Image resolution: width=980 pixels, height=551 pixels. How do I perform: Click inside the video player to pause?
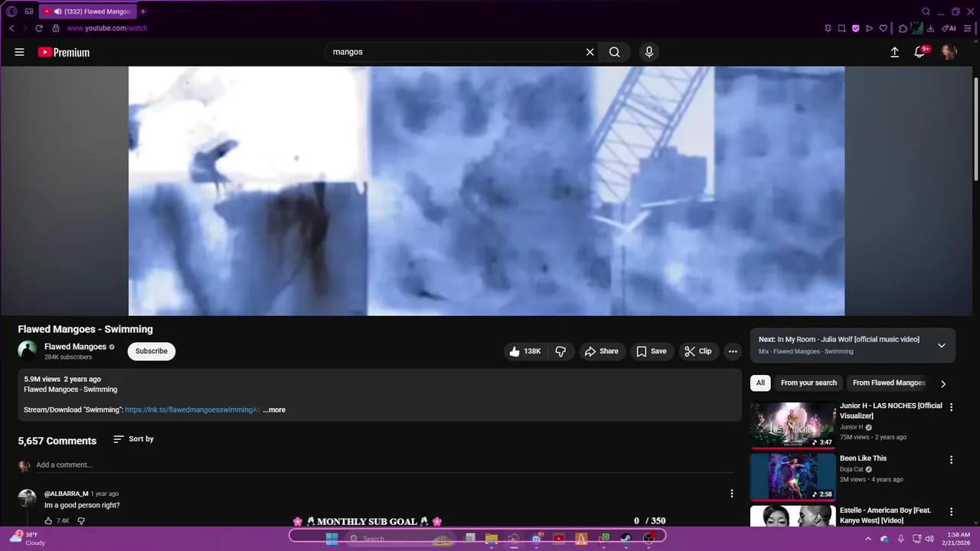(486, 191)
